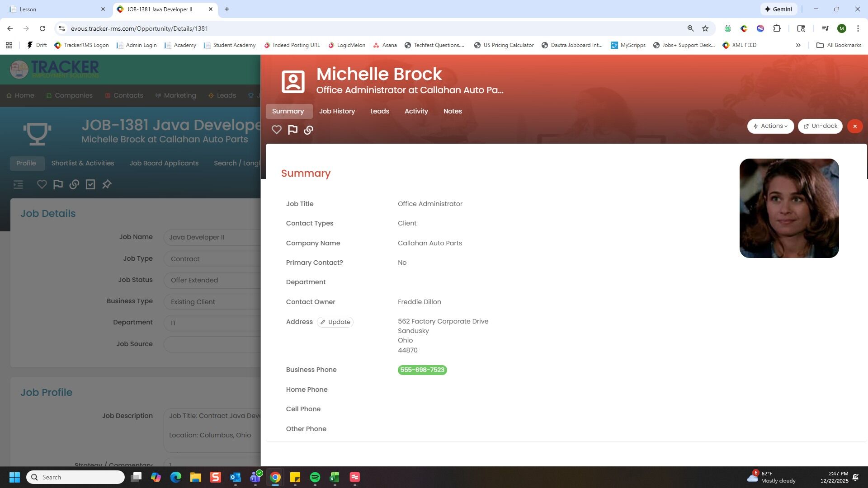868x488 pixels.
Task: Switch to the Job History tab
Action: (x=337, y=111)
